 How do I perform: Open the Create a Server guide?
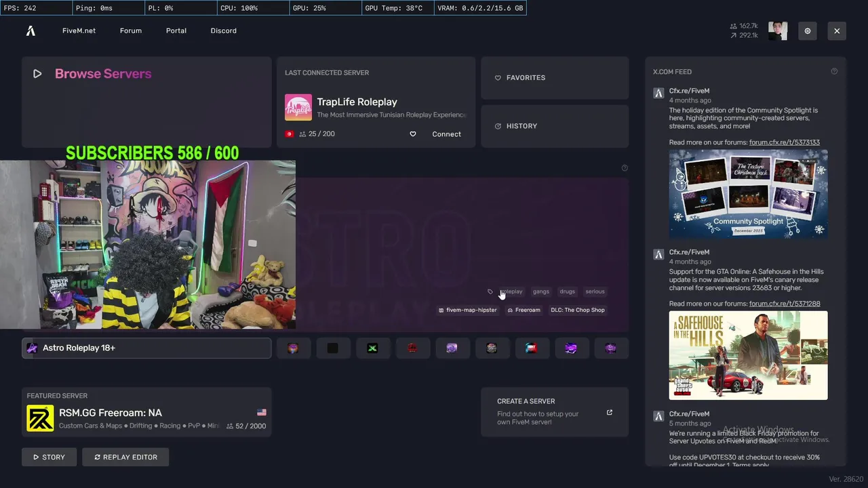pyautogui.click(x=555, y=412)
